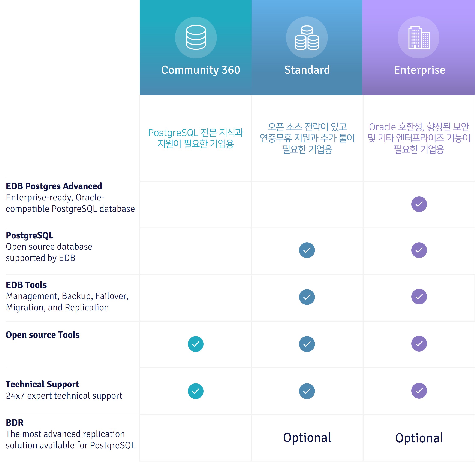Viewport: 476px width, 462px height.
Task: Click Optional under Enterprise for BDR
Action: 419,438
